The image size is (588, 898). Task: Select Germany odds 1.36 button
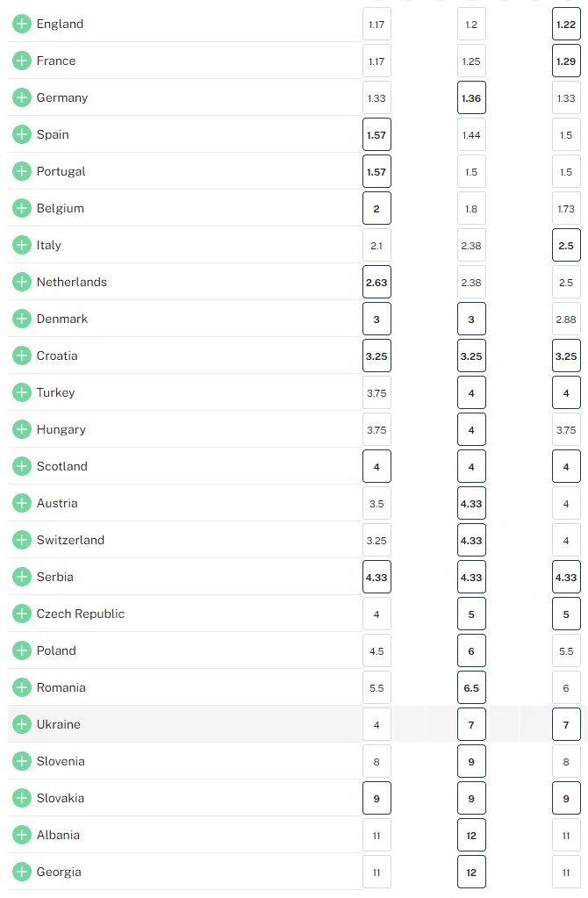[x=471, y=98]
